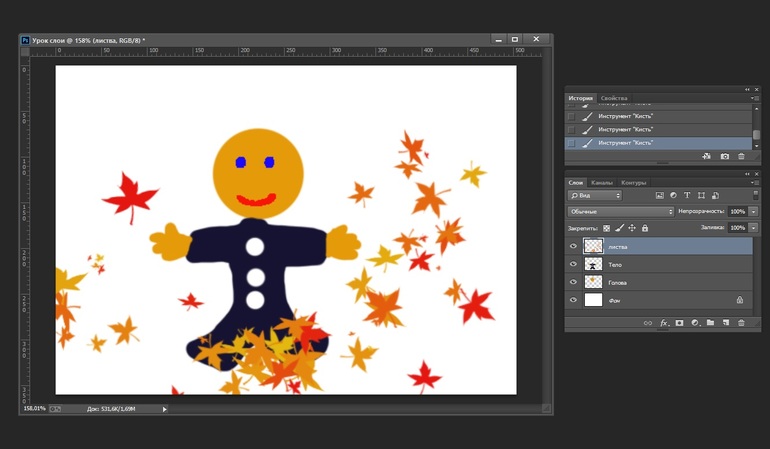Select the листва layer thumbnail
The image size is (770, 449).
point(592,246)
